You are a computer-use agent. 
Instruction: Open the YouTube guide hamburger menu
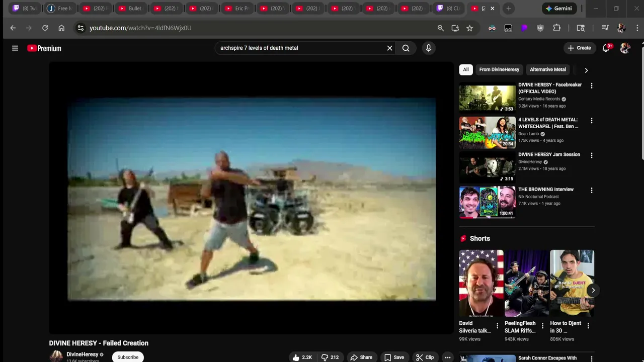coord(15,48)
